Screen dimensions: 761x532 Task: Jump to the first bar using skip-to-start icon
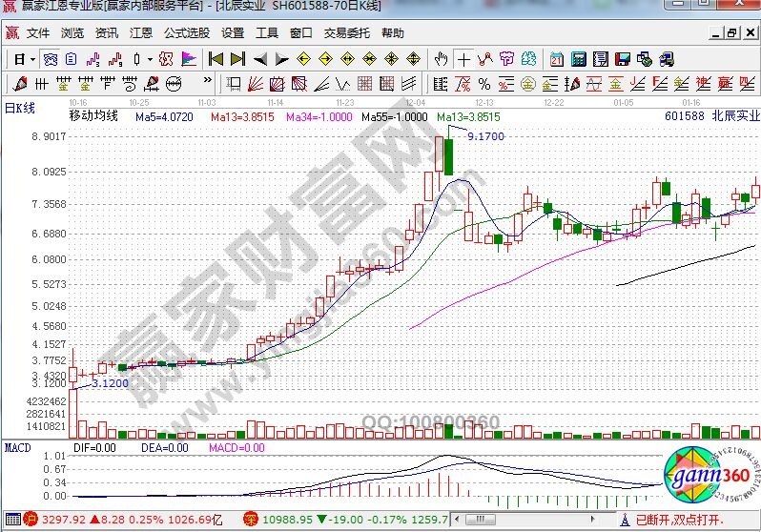(216, 59)
